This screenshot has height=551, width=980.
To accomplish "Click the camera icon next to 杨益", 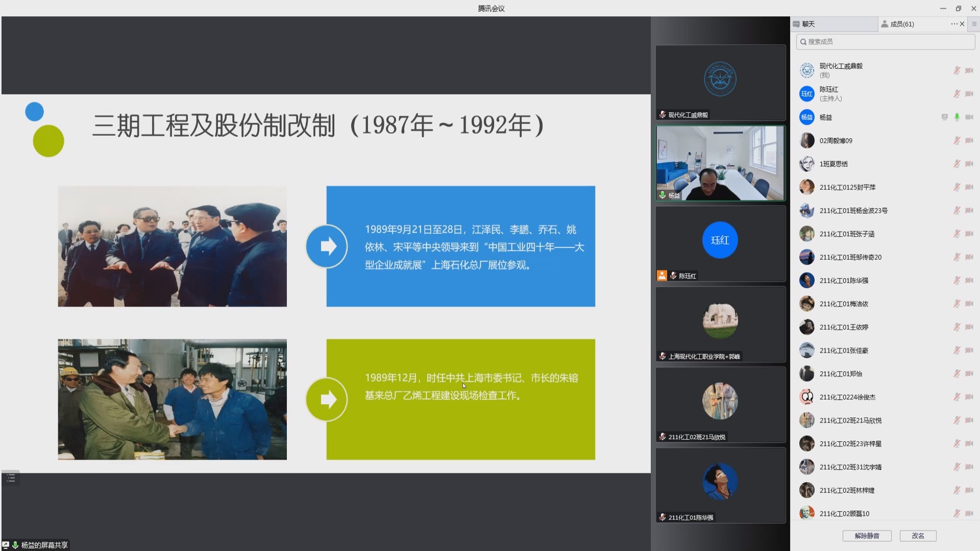I will 969,117.
